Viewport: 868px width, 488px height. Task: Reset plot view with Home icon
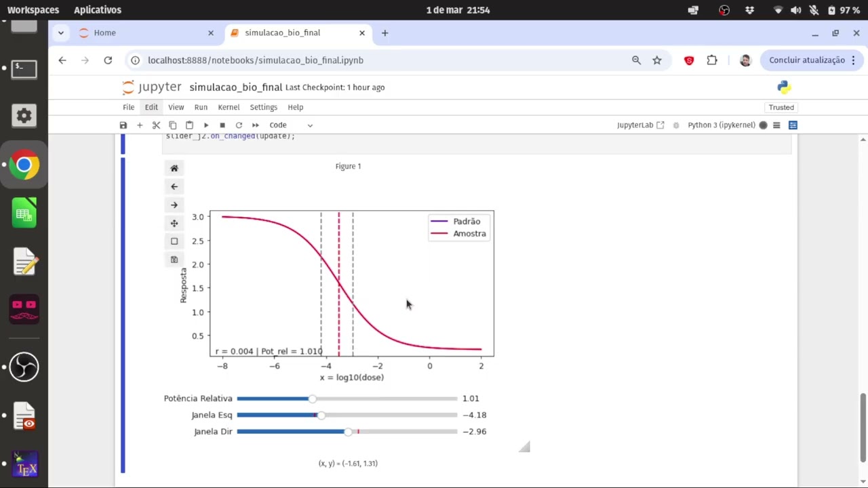tap(174, 168)
